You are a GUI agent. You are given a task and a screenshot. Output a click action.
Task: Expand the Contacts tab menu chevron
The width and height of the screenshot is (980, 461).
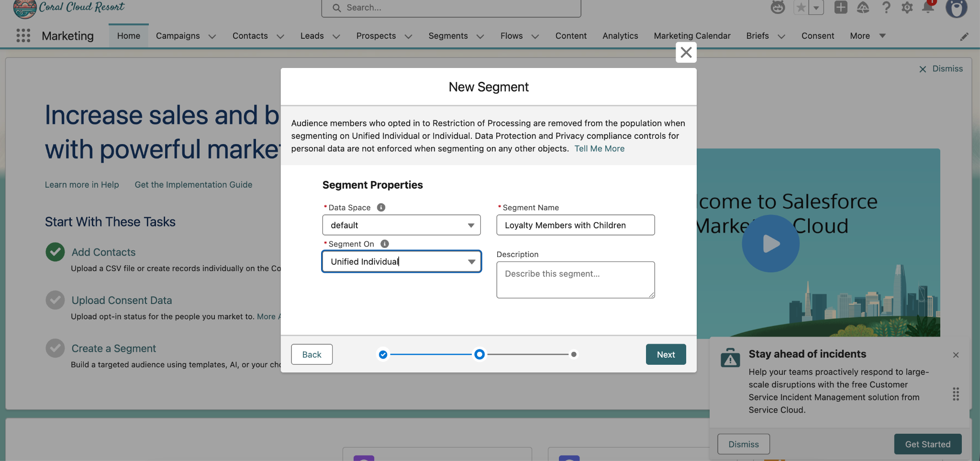[x=280, y=36]
